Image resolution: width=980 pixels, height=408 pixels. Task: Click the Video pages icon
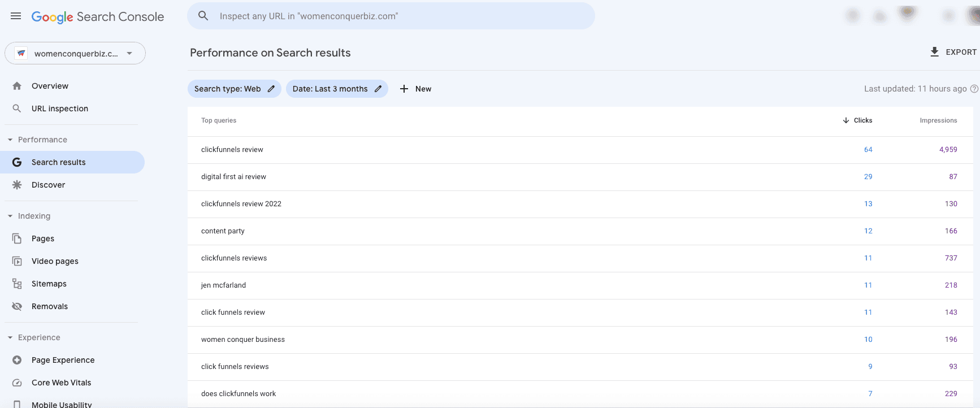17,261
